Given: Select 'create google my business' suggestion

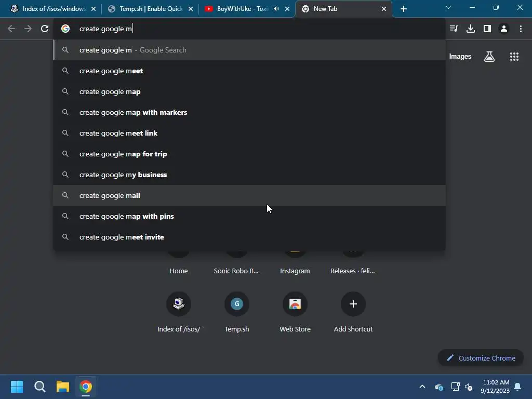Looking at the screenshot, I should [x=249, y=175].
